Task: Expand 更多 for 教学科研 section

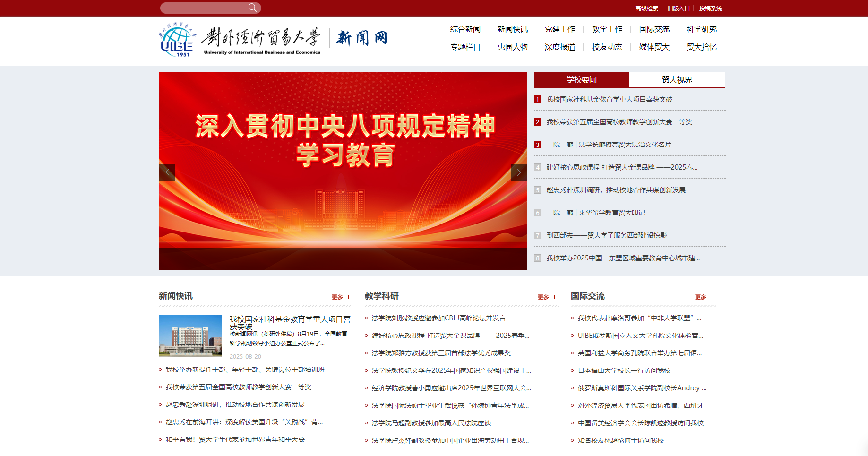Action: [547, 297]
